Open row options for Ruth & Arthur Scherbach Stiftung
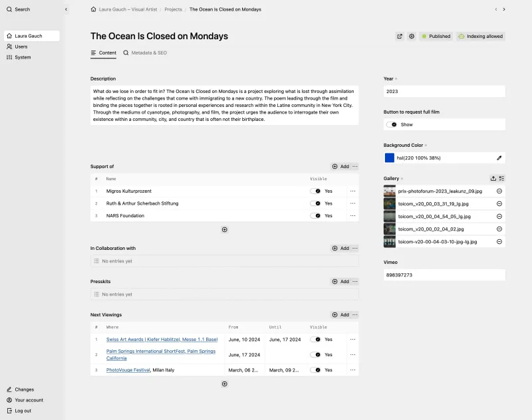Image resolution: width=532 pixels, height=420 pixels. point(352,203)
